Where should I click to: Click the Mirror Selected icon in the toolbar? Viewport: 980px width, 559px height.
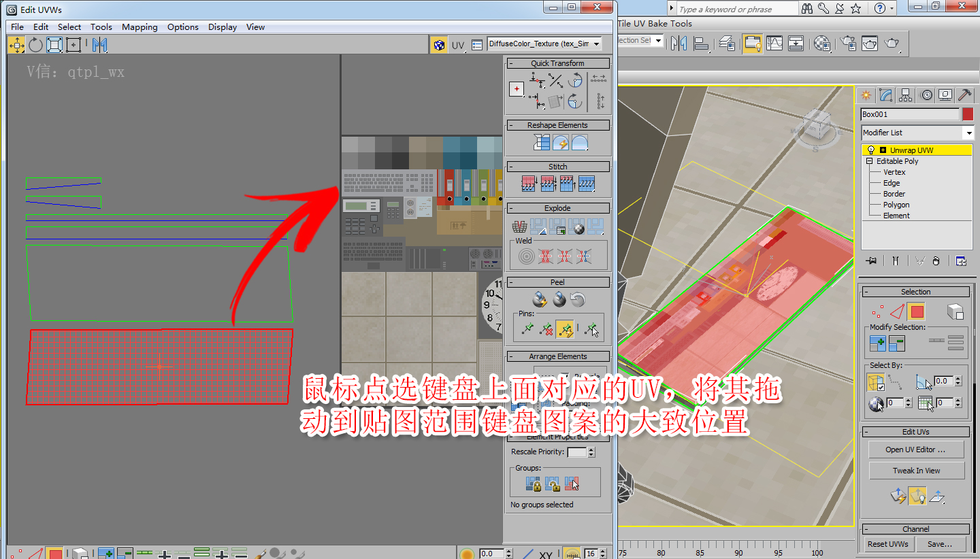click(99, 44)
